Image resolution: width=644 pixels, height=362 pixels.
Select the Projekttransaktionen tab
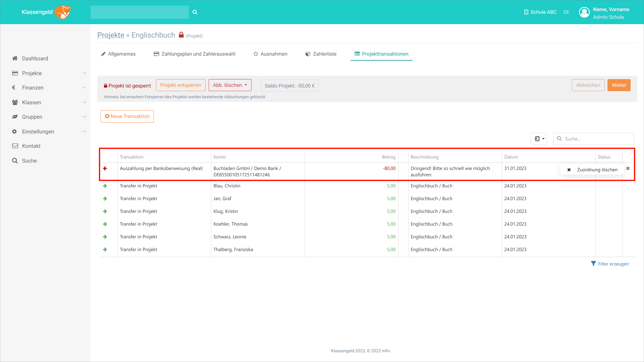[x=381, y=54]
